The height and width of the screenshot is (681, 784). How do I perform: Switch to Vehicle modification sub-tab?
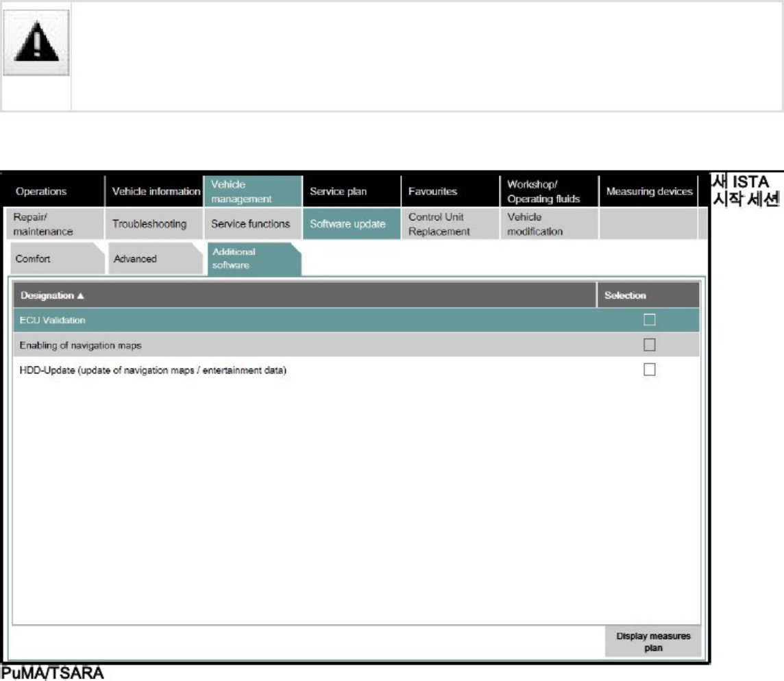[549, 224]
